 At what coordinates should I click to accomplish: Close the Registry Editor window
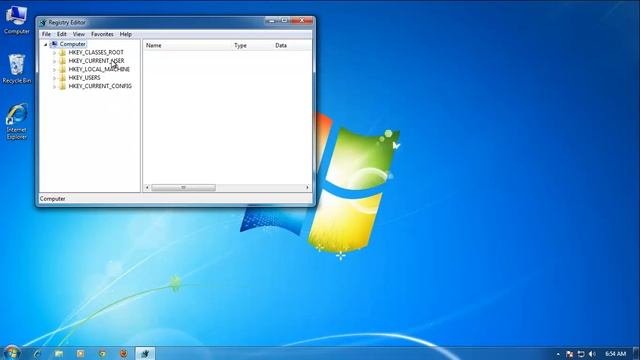click(302, 20)
